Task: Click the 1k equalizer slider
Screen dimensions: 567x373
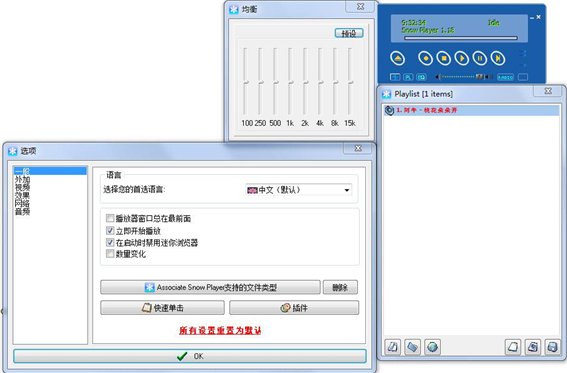Action: pos(290,82)
